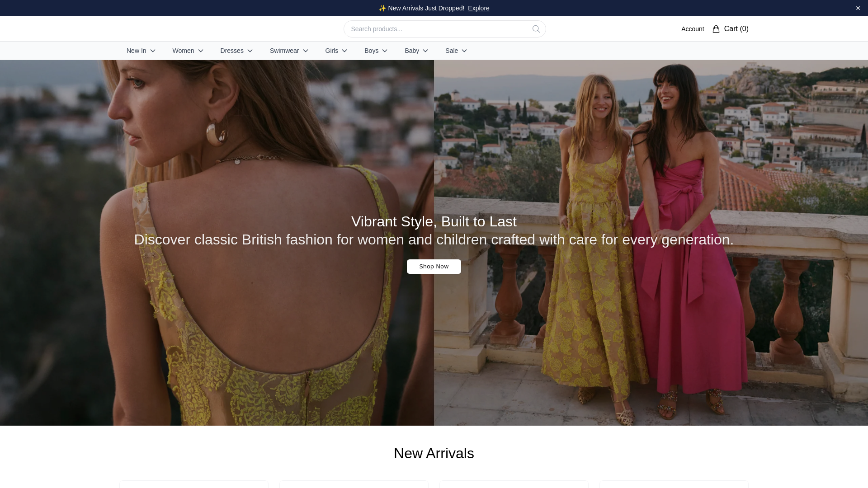Focus the Search products field
The height and width of the screenshot is (488, 868).
click(445, 29)
